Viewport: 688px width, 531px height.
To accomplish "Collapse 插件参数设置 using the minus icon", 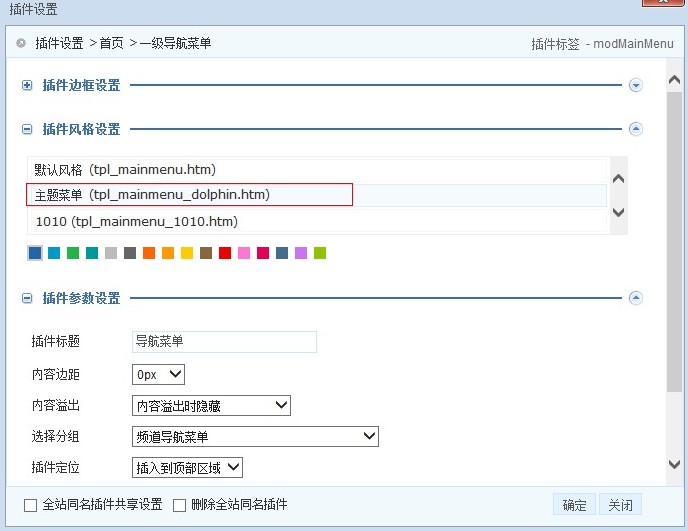I will pyautogui.click(x=27, y=298).
